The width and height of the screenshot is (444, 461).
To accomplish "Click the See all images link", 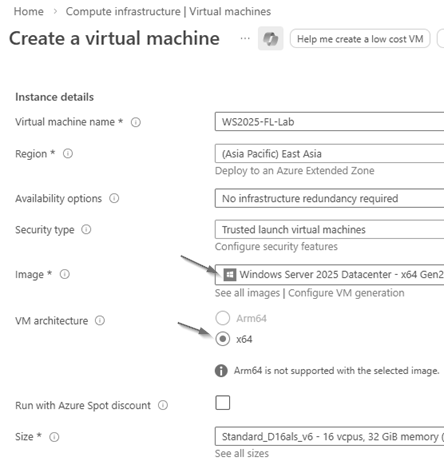I will (247, 293).
